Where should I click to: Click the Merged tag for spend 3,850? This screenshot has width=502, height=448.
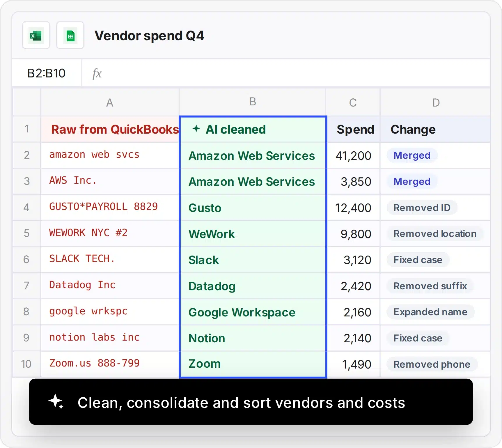click(x=412, y=182)
